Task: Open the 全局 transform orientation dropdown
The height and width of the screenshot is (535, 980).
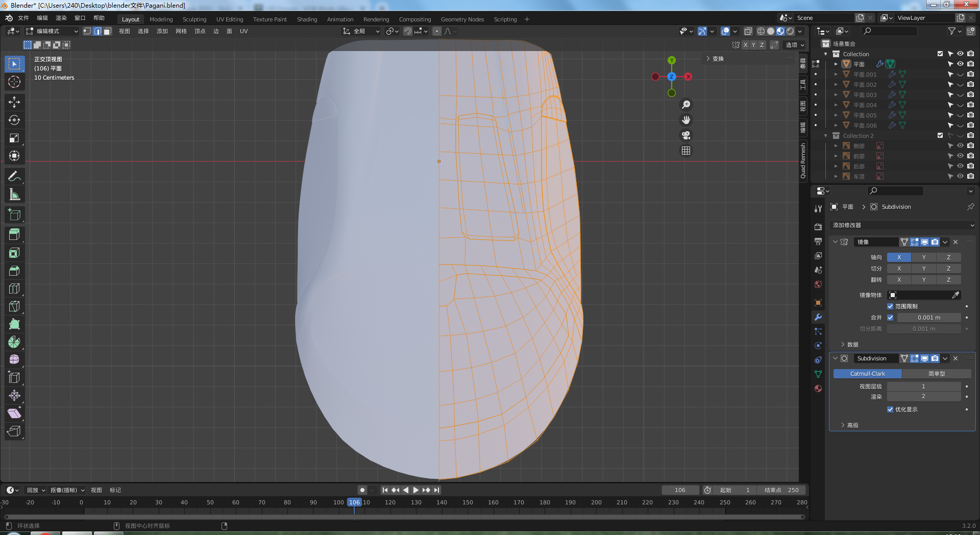Action: click(361, 31)
